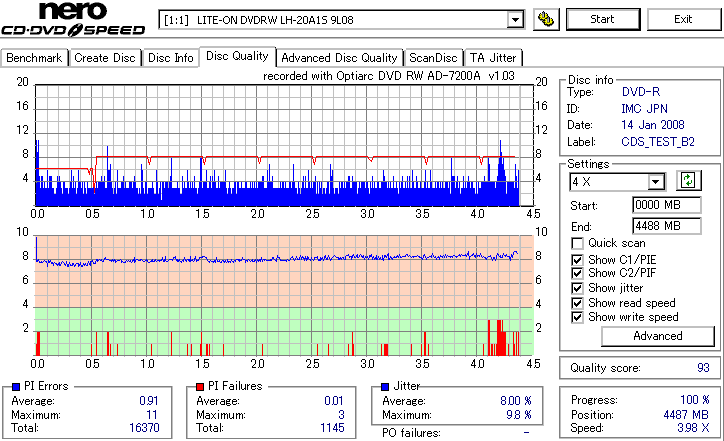The width and height of the screenshot is (724, 441).
Task: Open the Disc Info tab
Action: (170, 58)
